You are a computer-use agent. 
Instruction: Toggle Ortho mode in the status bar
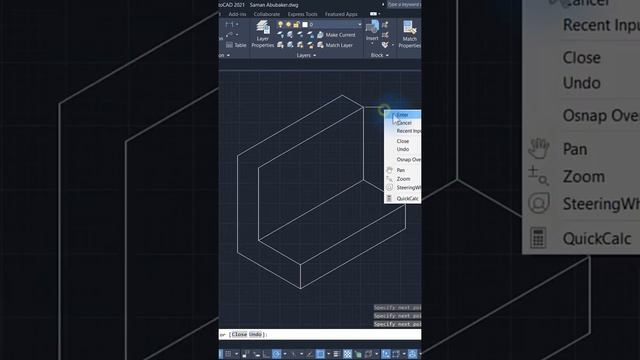[x=266, y=353]
